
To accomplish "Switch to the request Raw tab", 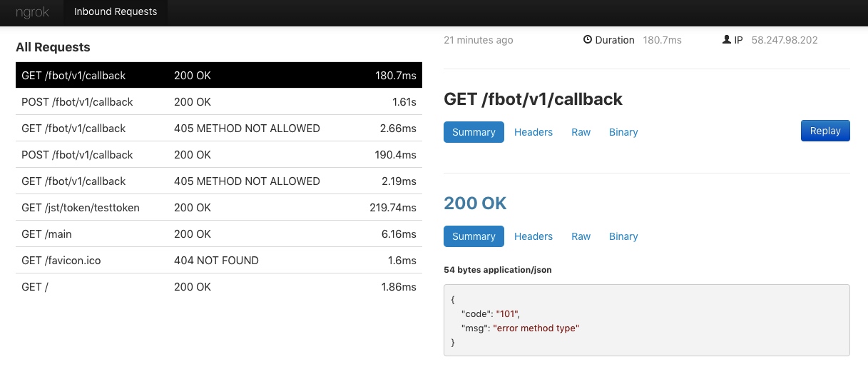I will (x=581, y=132).
